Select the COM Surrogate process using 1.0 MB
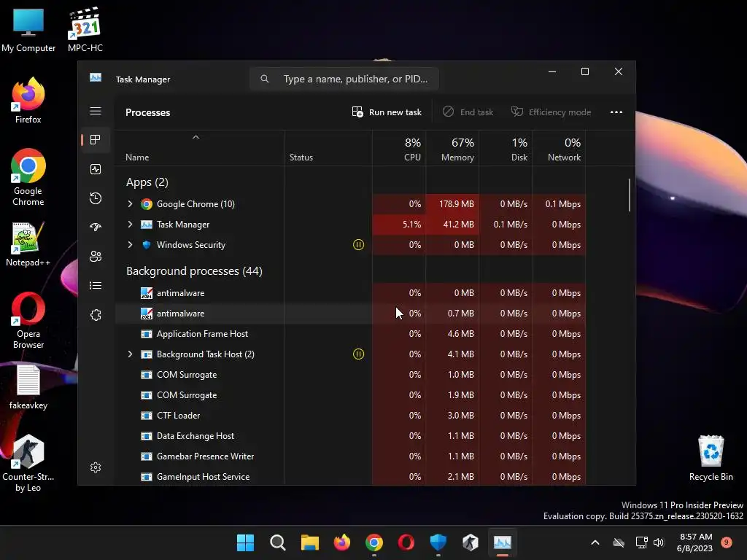The width and height of the screenshot is (747, 560). point(350,375)
